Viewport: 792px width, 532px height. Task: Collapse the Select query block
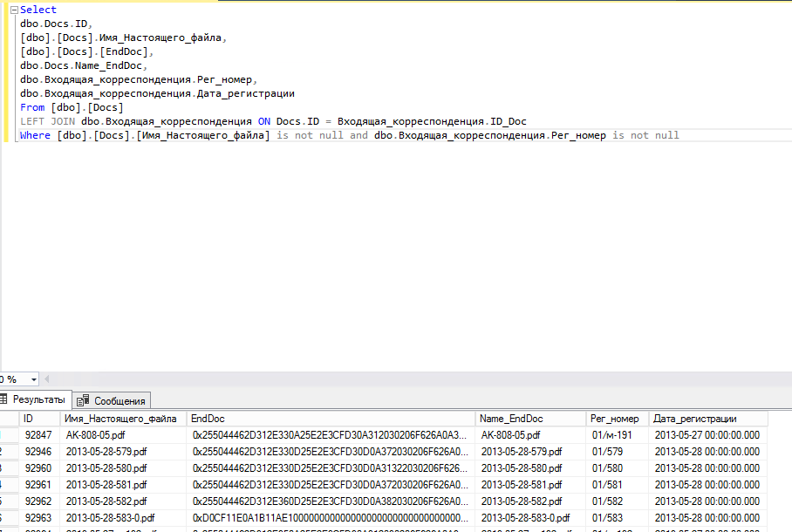tap(14, 10)
